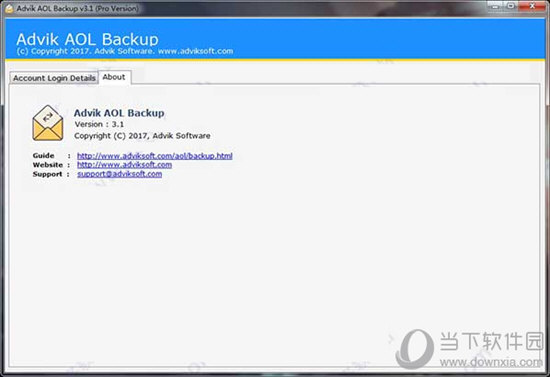Maximize the Advik AOL Backup window
The height and width of the screenshot is (377, 550).
(x=511, y=6)
